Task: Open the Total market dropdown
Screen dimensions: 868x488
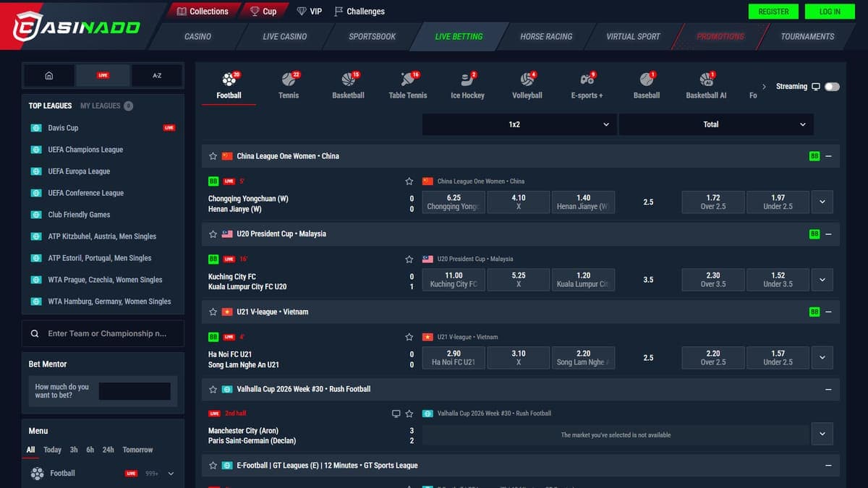Action: [x=716, y=124]
